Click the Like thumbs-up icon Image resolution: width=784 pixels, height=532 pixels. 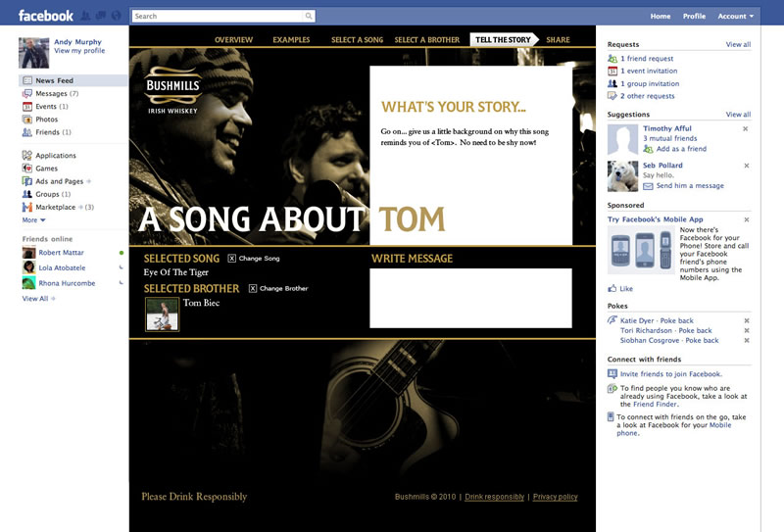(612, 288)
